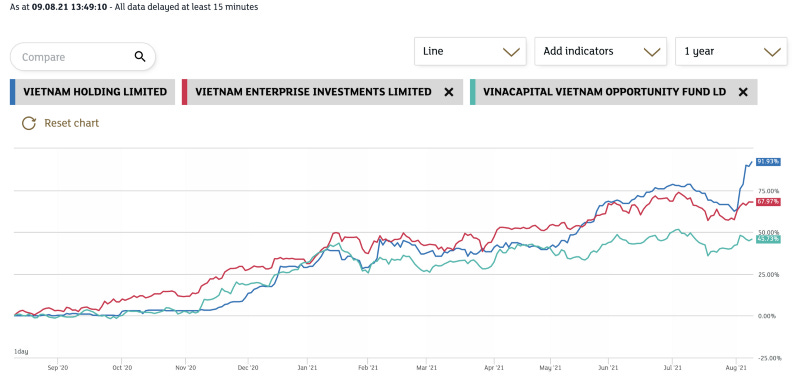Click the chevron arrow on Add indicators
This screenshot has width=800, height=377.
652,52
